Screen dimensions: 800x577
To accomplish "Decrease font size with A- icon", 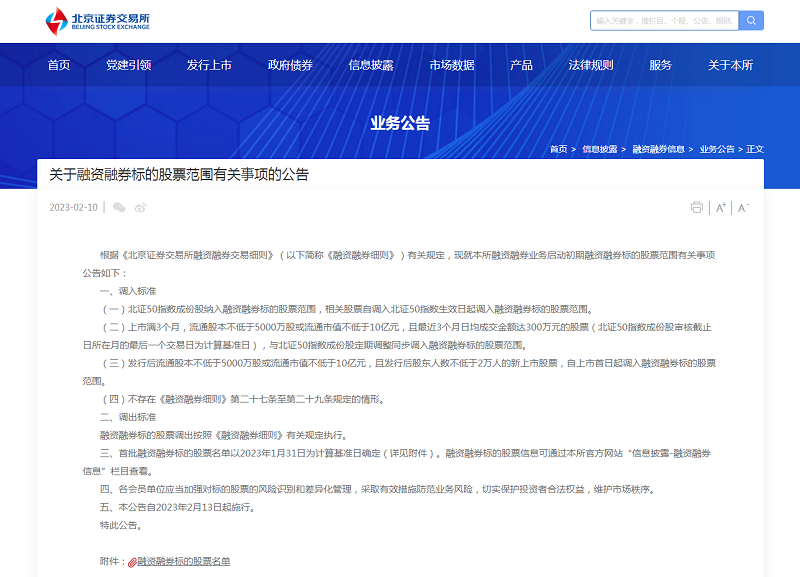I will click(743, 207).
